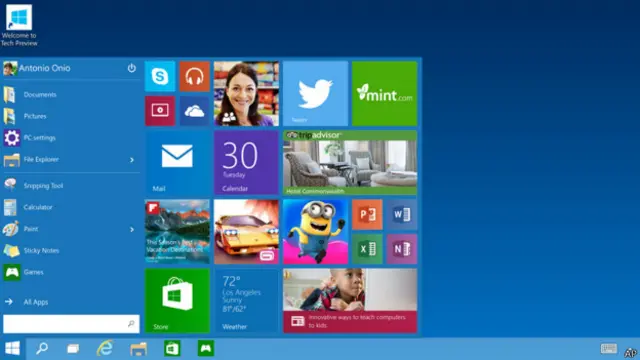Open File Explorer from the taskbar
The image size is (640, 360).
click(138, 349)
